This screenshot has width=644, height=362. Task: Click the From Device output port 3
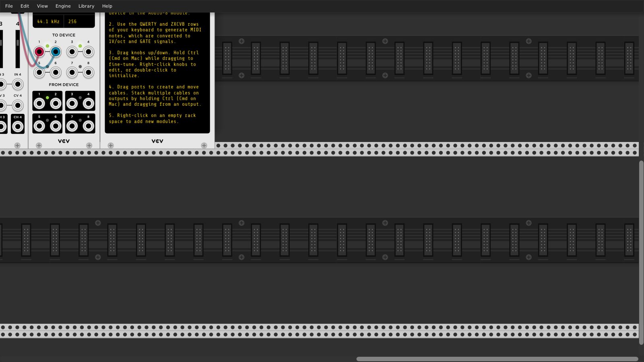coord(72,103)
